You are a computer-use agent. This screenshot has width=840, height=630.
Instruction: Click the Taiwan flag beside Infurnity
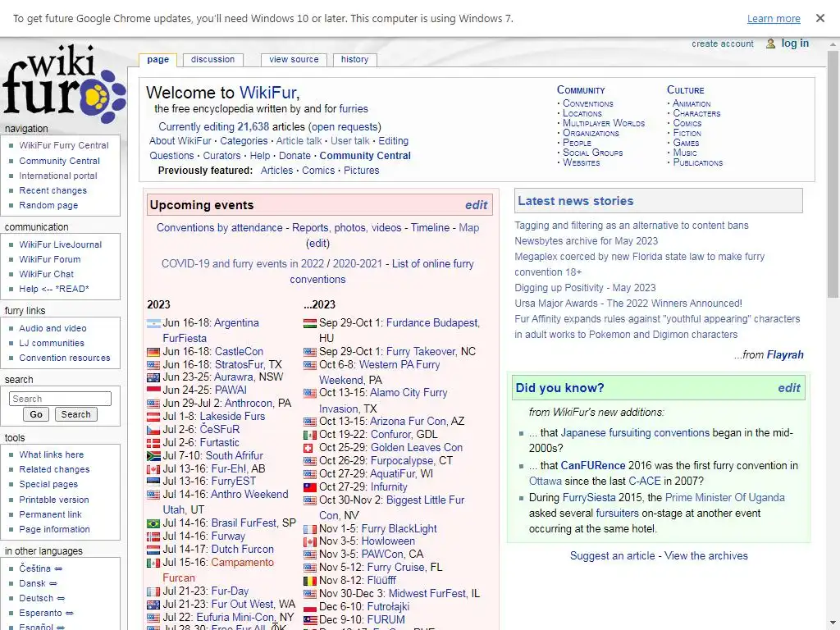[x=309, y=487]
